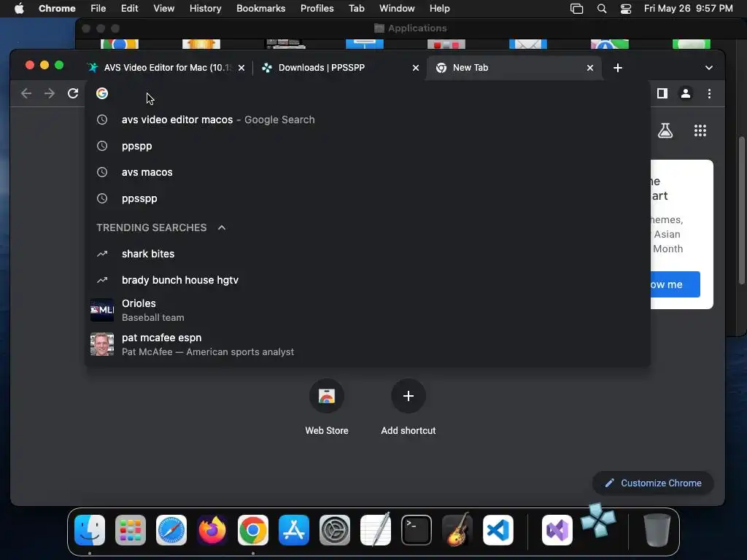The width and height of the screenshot is (747, 560).
Task: Launch Firefox from the Dock
Action: pos(212,529)
